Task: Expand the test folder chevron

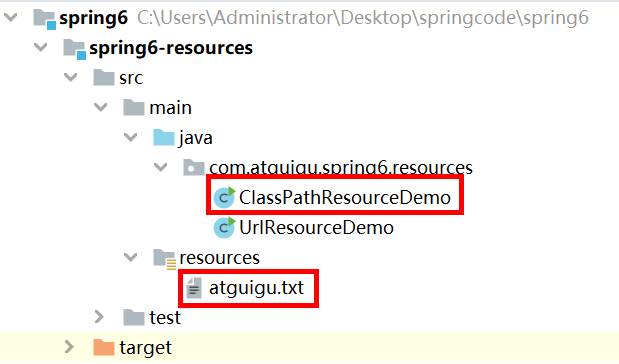Action: 99,317
